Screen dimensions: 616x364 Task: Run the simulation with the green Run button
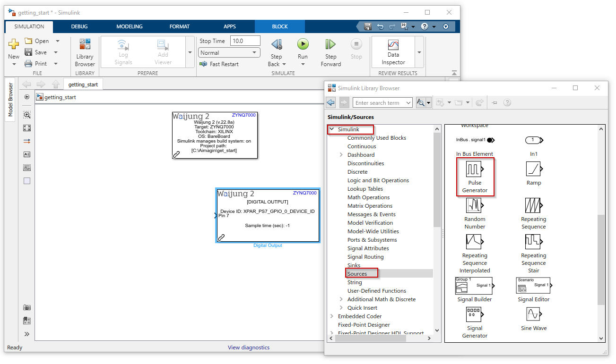click(303, 44)
